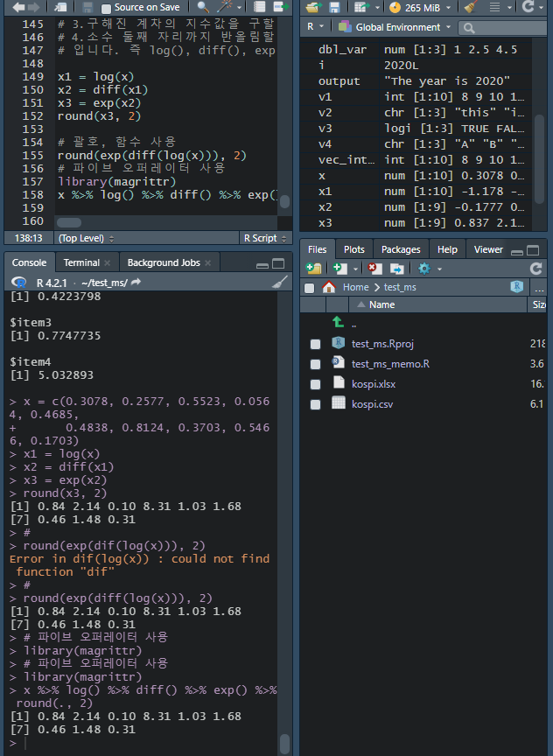
Task: Open the ellipsis go-to-directory button
Action: pyautogui.click(x=539, y=288)
